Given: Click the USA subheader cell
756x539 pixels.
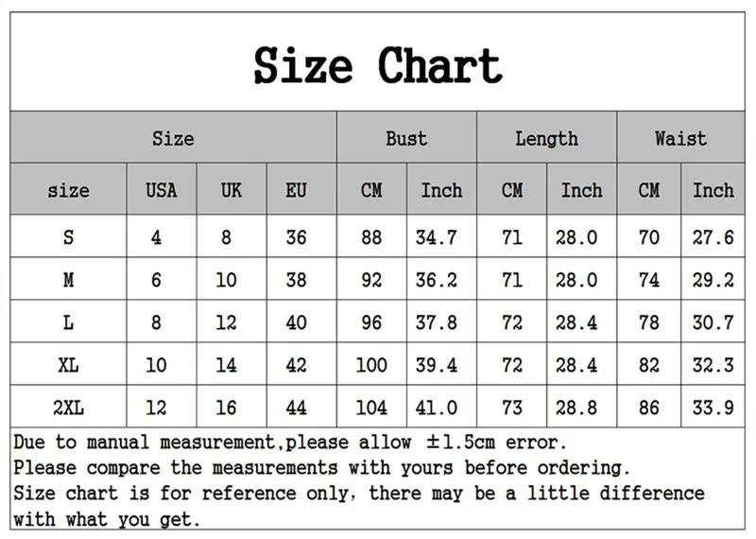Looking at the screenshot, I should (162, 190).
